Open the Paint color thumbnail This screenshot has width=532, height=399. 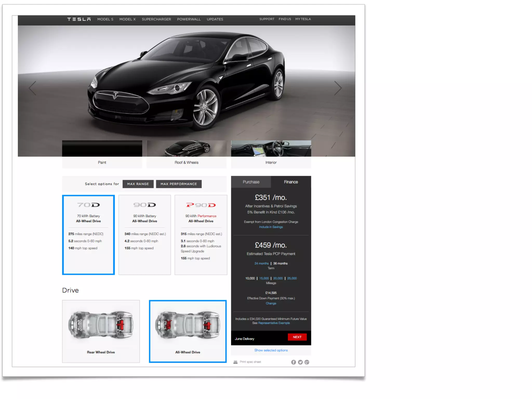(x=102, y=154)
